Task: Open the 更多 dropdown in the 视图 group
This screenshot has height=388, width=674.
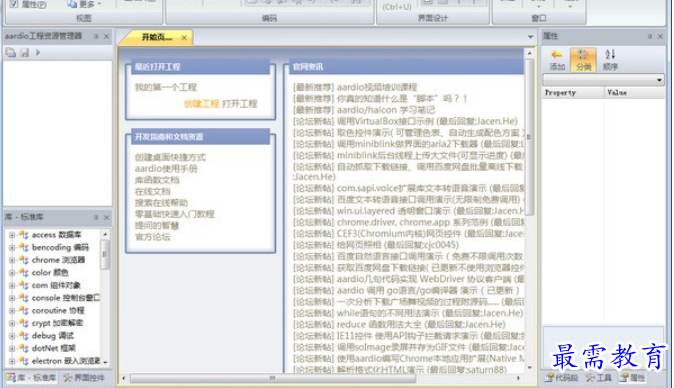Action: pos(84,4)
